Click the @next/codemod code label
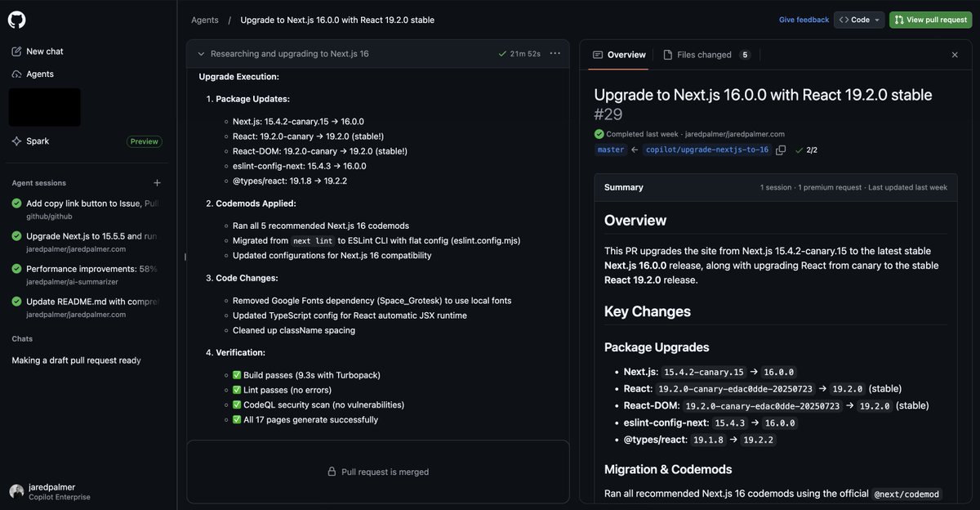The width and height of the screenshot is (980, 510). point(907,494)
